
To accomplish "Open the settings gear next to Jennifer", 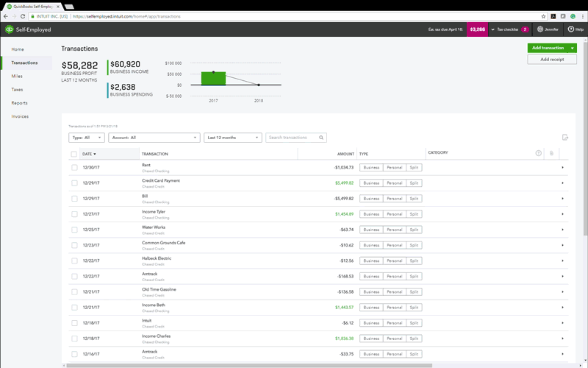I will pyautogui.click(x=540, y=29).
